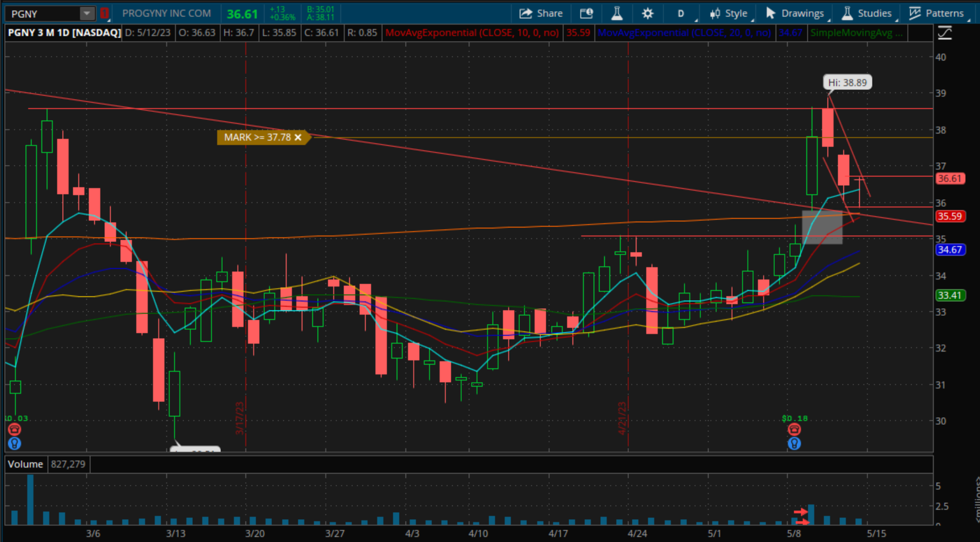
Task: Click the 3/20 date axis label
Action: pos(255,533)
